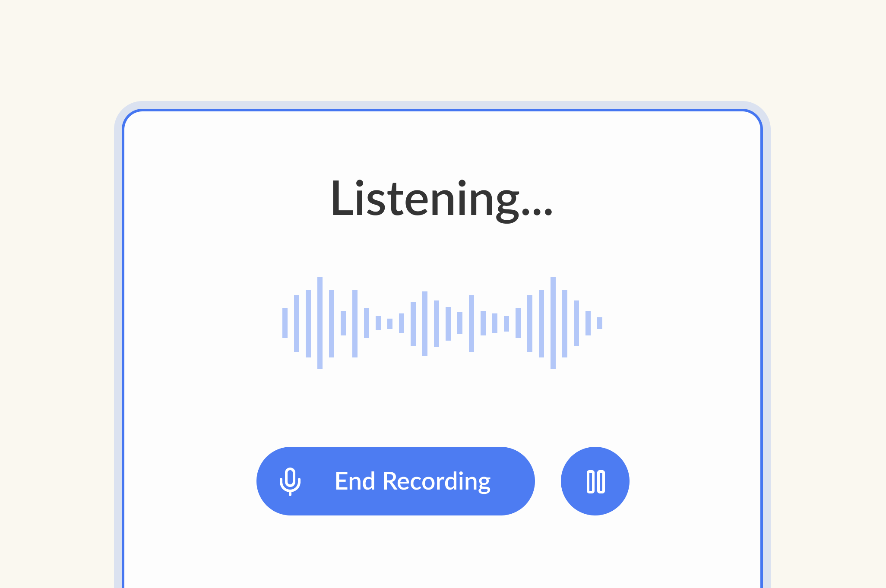886x588 pixels.
Task: Click the "Listening..." status heading
Action: point(441,199)
